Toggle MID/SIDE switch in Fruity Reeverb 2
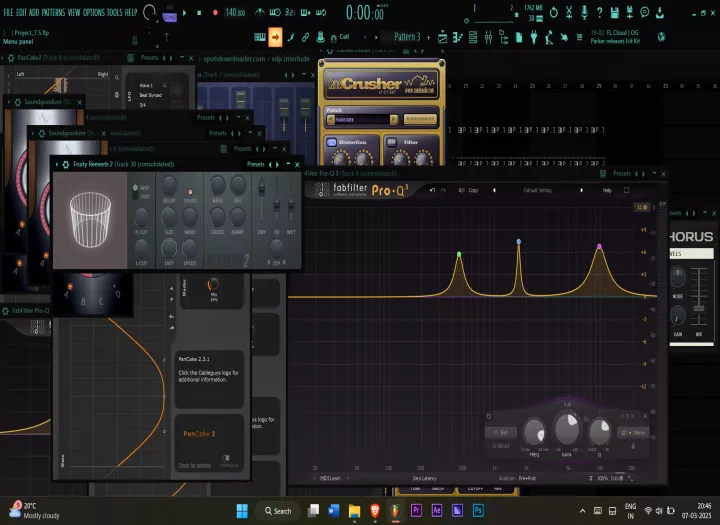 [x=135, y=192]
